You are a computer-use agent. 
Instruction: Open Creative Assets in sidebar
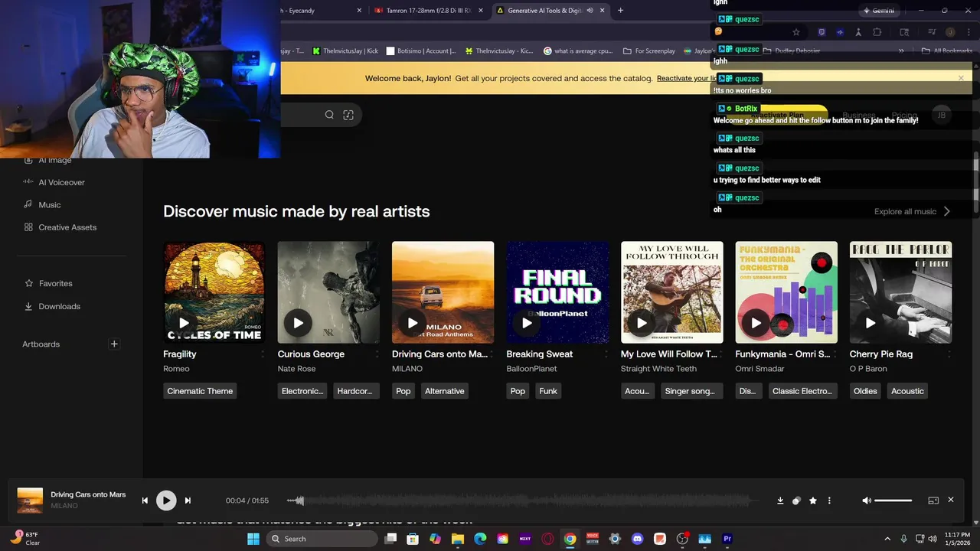coord(67,227)
